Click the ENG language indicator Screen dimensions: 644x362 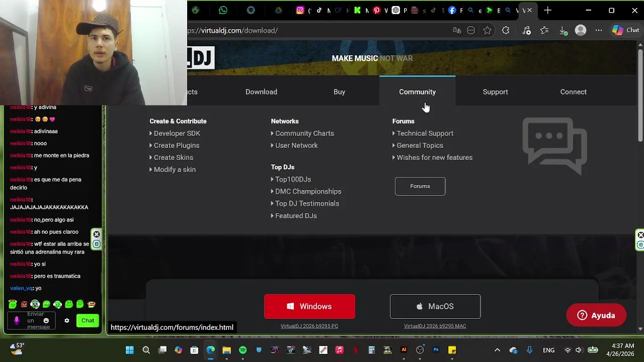tap(548, 350)
